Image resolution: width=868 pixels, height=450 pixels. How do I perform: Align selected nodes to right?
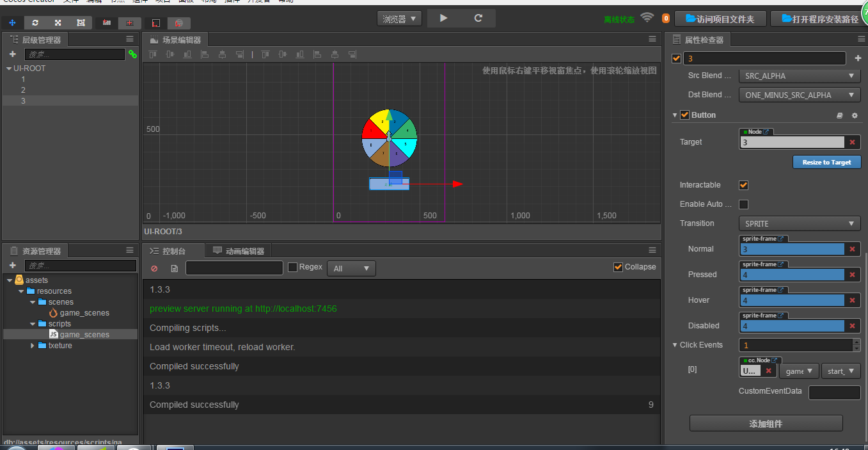point(239,54)
